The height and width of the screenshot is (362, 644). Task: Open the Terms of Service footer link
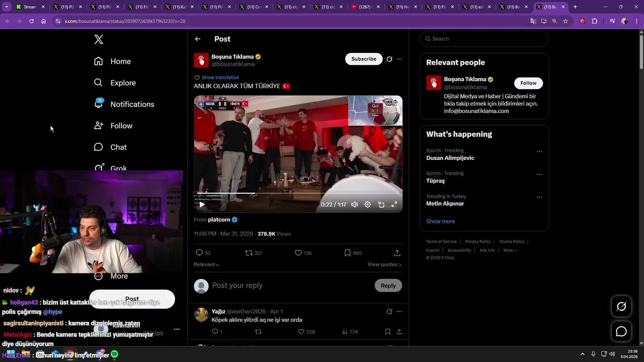pyautogui.click(x=441, y=242)
